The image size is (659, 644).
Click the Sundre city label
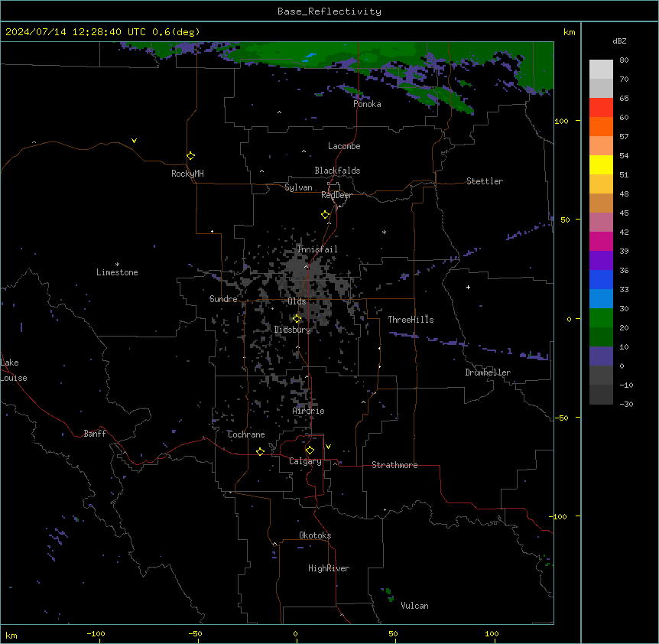[223, 299]
